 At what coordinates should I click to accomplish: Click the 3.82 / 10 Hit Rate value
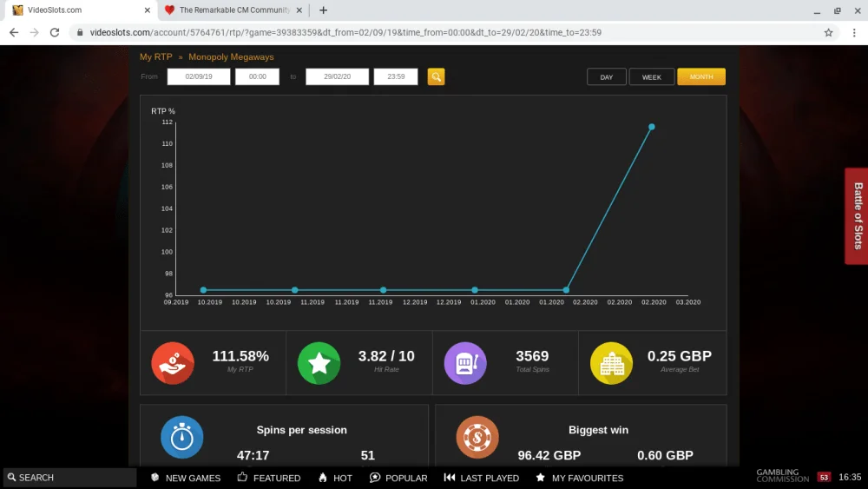tap(386, 356)
